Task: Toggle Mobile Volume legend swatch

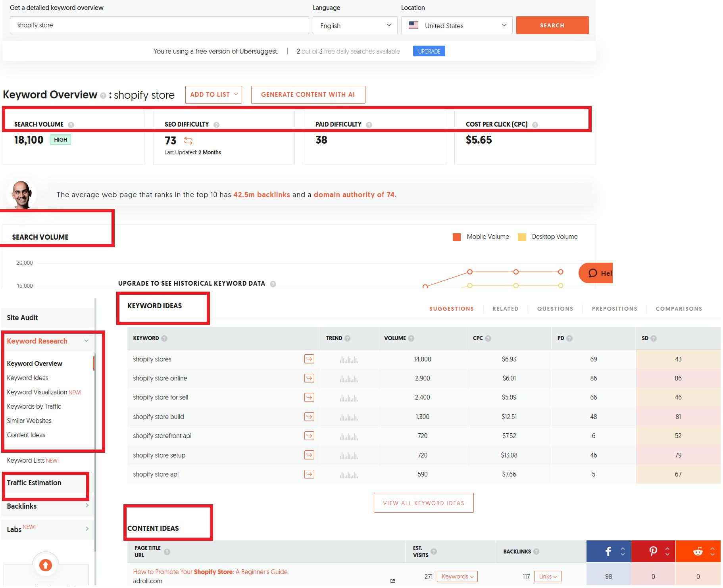Action: point(457,237)
